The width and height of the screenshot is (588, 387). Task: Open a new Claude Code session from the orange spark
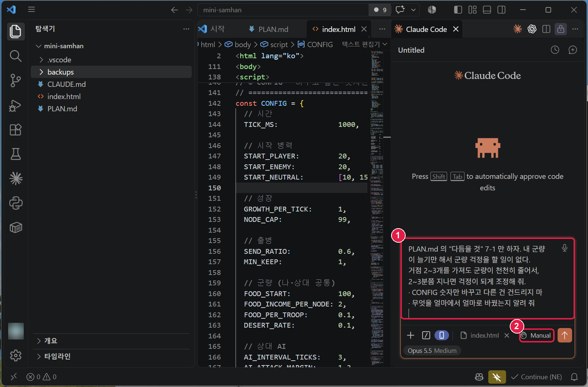click(x=518, y=29)
